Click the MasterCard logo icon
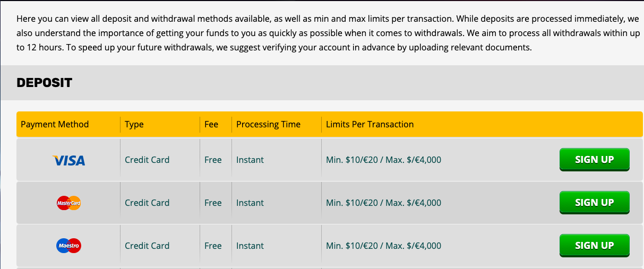This screenshot has height=269, width=644. coord(68,203)
